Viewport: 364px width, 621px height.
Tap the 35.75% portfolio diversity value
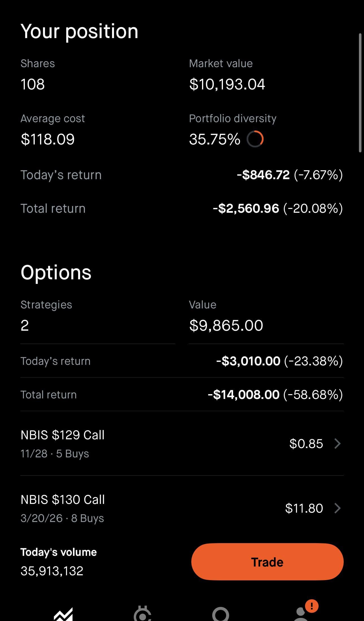pyautogui.click(x=214, y=139)
